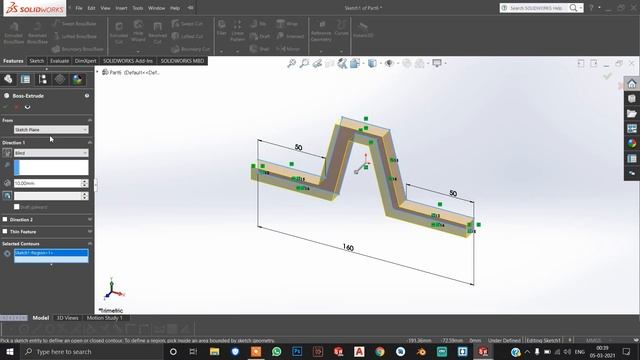
Task: Open the FeatureManager design tree tab
Action: click(x=8, y=79)
